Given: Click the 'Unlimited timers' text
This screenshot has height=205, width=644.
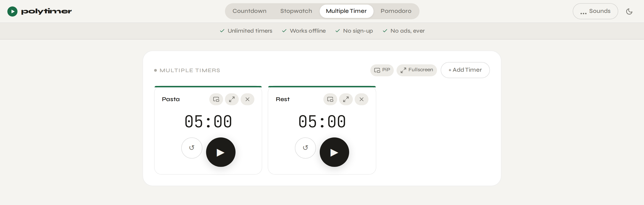Looking at the screenshot, I should tap(250, 31).
